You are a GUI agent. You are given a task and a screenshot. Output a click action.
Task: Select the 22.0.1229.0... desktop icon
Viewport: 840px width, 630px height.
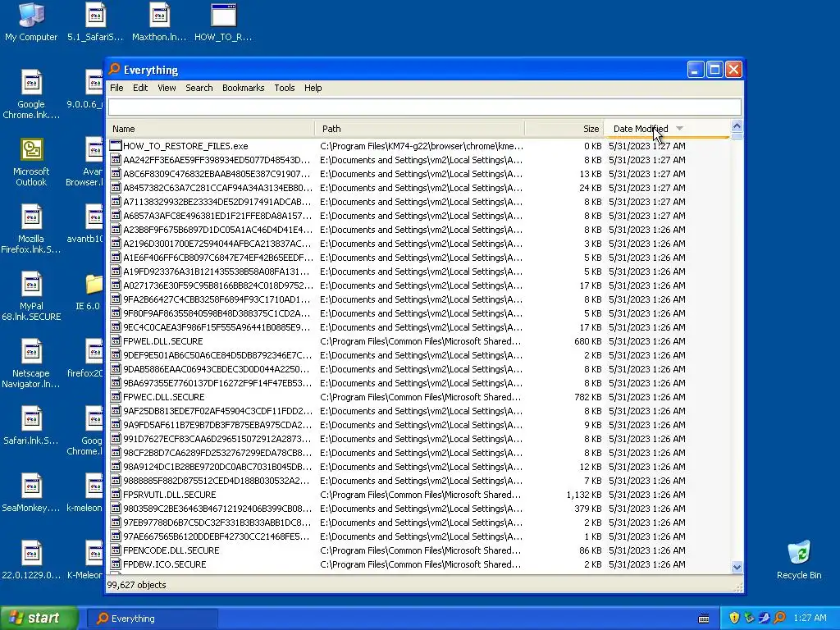[31, 560]
